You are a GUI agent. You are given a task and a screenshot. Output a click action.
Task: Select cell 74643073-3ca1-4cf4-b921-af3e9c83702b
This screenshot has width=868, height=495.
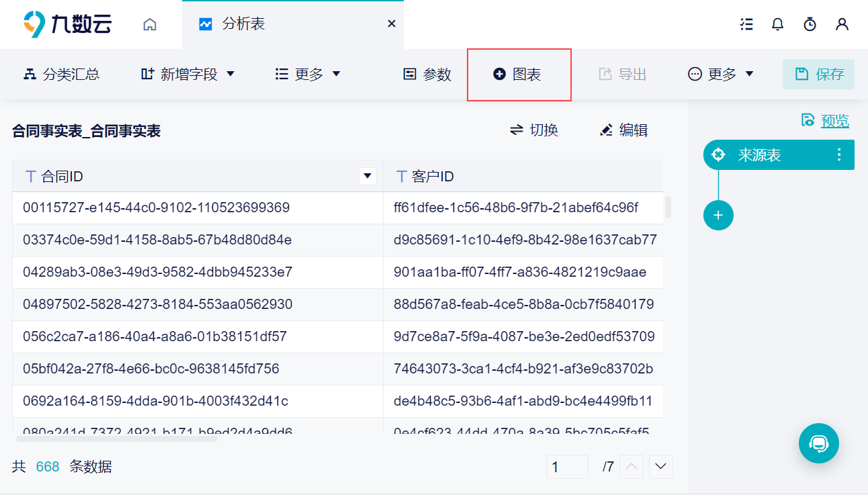click(x=523, y=369)
